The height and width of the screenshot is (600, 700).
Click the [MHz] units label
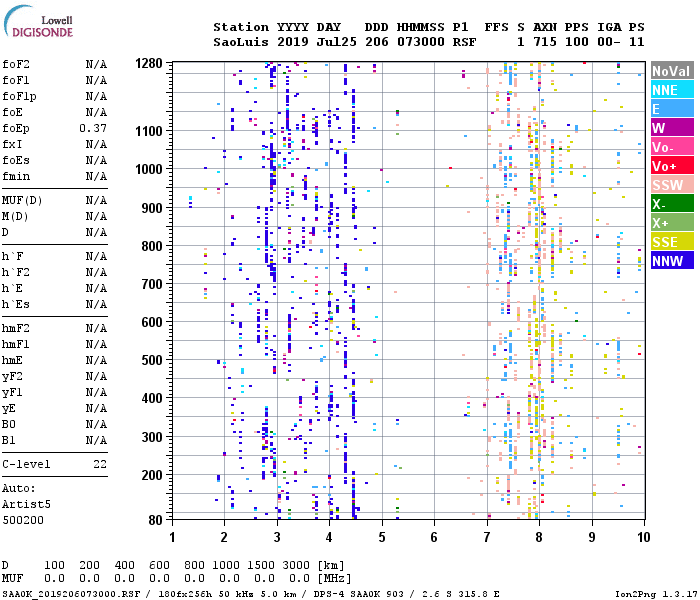[x=334, y=579]
